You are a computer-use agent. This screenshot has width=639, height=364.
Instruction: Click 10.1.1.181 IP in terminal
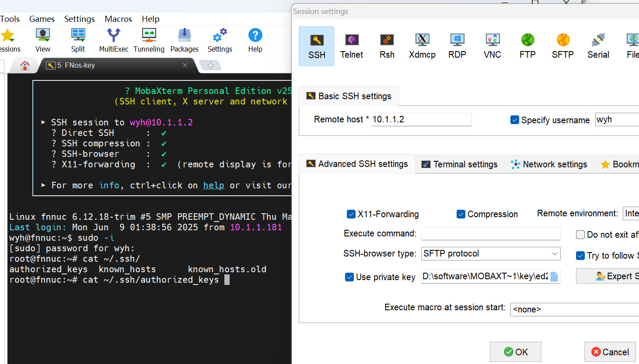(256, 227)
